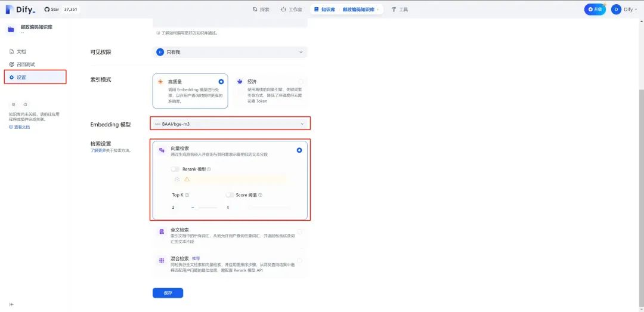Click the user avatar D at top right
The width and height of the screenshot is (644, 312).
click(x=616, y=9)
